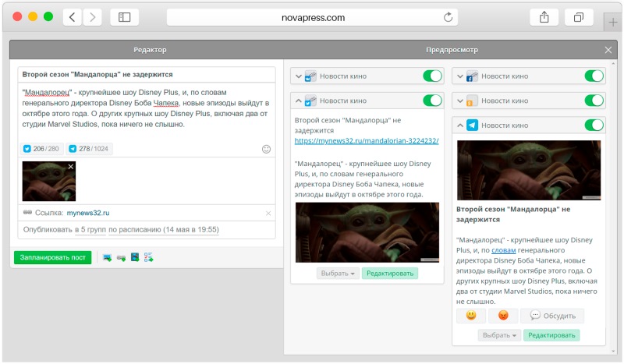Viewport: 624px width, 364px height.
Task: Open the mynews32.ru/mandalorian link in Twitter preview
Action: [366, 141]
